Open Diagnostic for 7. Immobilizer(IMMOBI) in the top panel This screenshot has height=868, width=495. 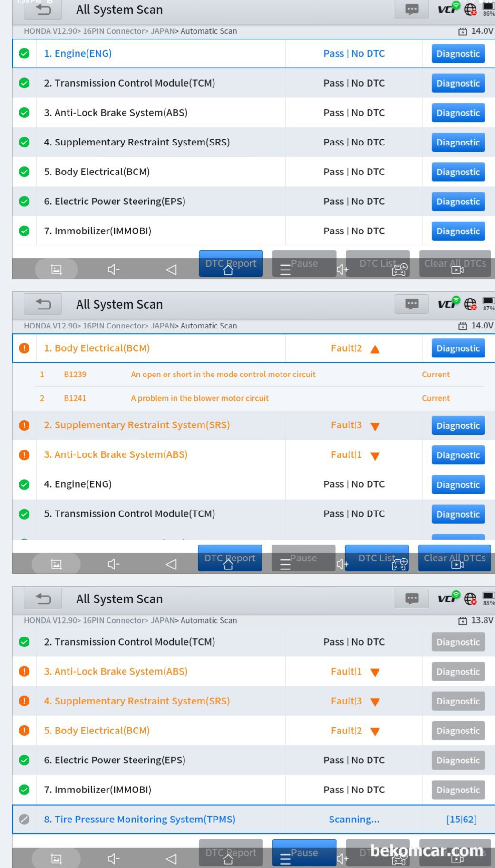tap(458, 231)
